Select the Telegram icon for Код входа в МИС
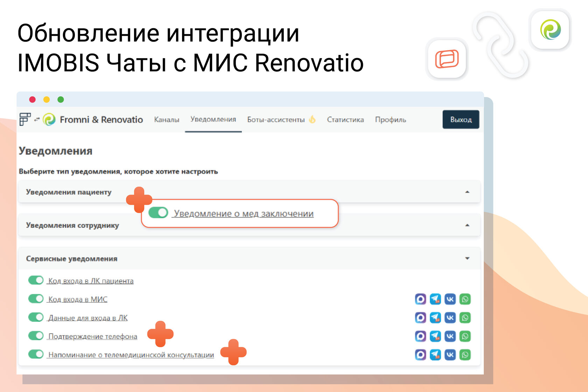Screen dimensions: 588x392 pyautogui.click(x=435, y=299)
